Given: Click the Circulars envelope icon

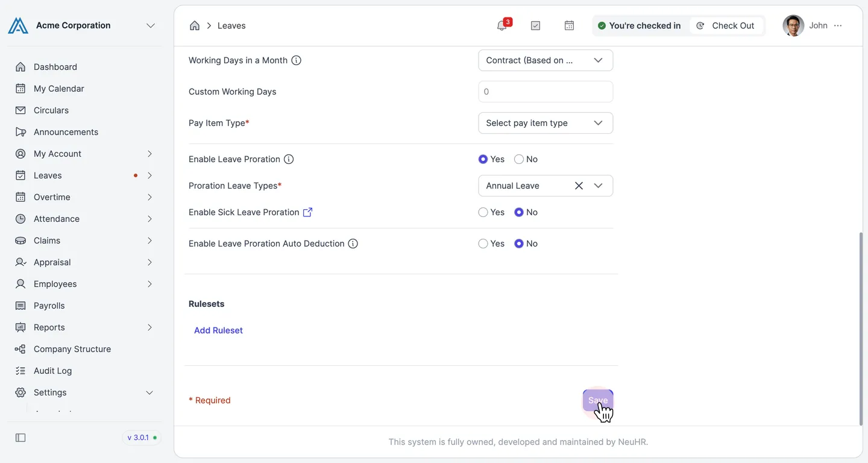Looking at the screenshot, I should pyautogui.click(x=20, y=110).
